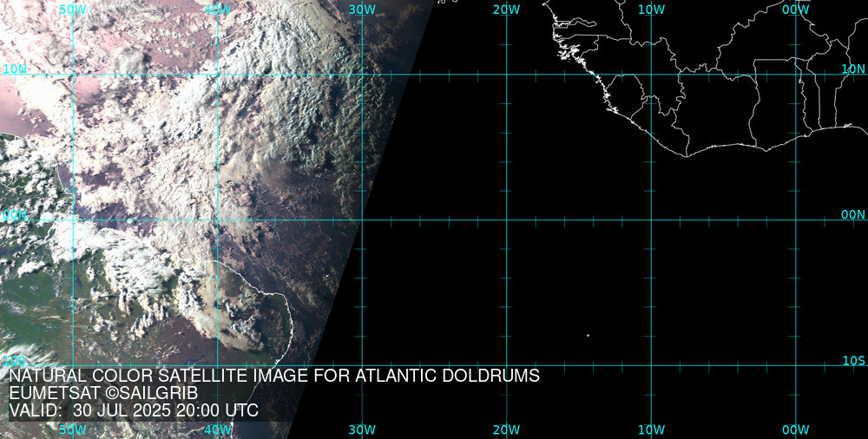Image resolution: width=868 pixels, height=439 pixels.
Task: Click the 30W longitude label on bottom edge
Action: (x=362, y=429)
